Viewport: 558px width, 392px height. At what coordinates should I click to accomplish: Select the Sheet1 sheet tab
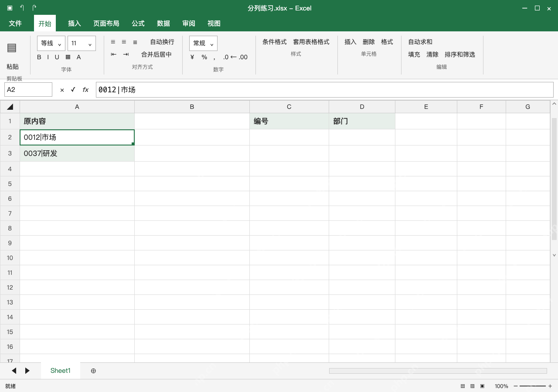point(61,371)
